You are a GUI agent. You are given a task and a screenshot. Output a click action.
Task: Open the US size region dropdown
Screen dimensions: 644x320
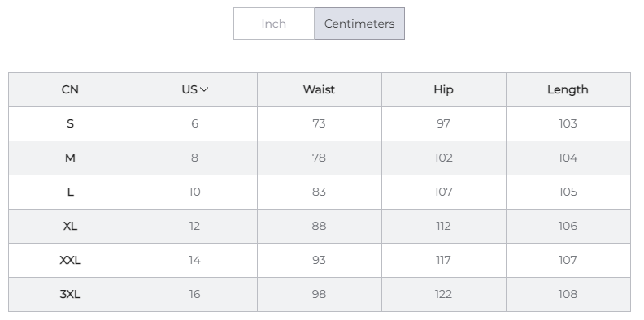[x=195, y=89]
